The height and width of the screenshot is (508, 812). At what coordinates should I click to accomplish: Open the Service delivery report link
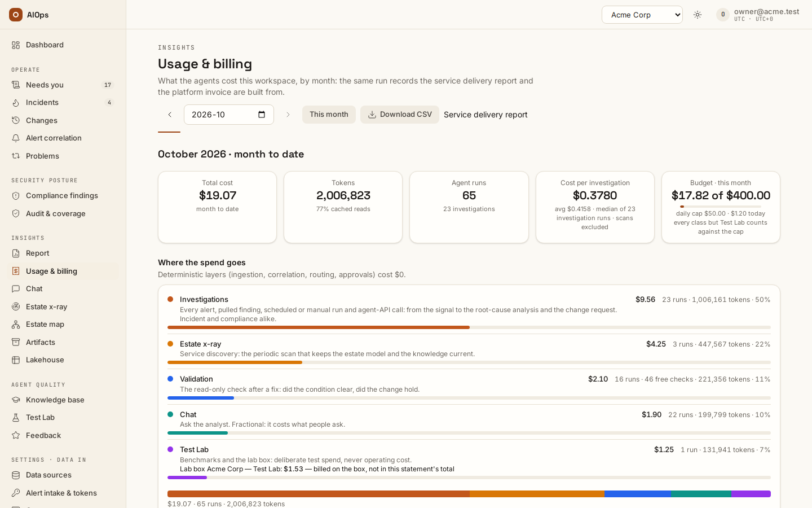pos(486,115)
